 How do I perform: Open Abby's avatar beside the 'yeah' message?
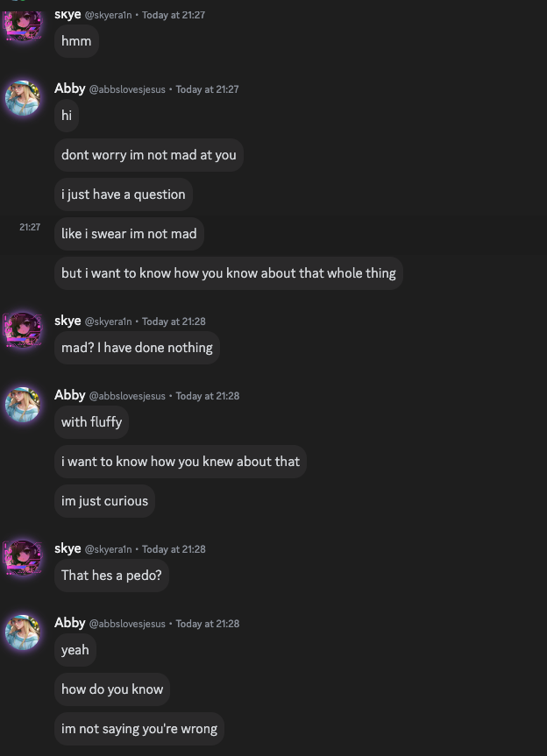(x=23, y=632)
